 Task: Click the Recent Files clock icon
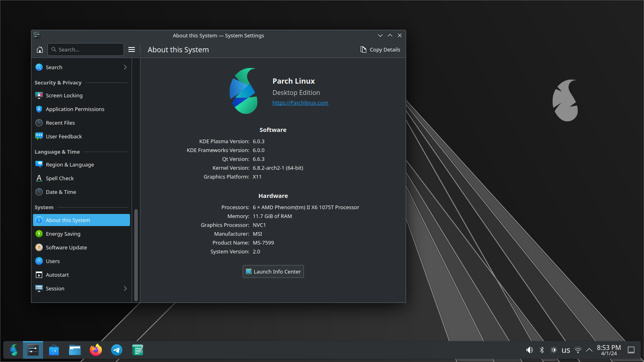pyautogui.click(x=39, y=123)
